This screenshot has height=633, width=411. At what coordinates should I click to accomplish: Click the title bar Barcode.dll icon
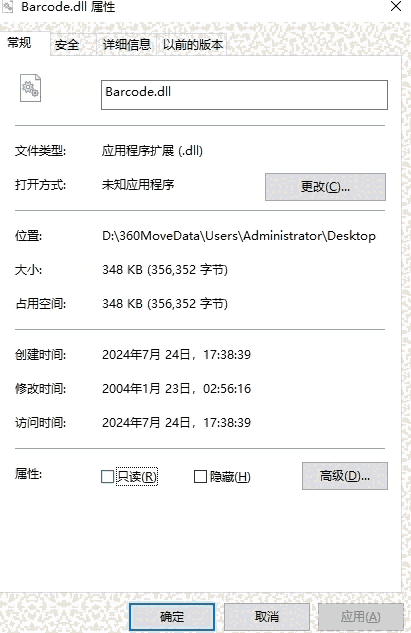pos(8,6)
